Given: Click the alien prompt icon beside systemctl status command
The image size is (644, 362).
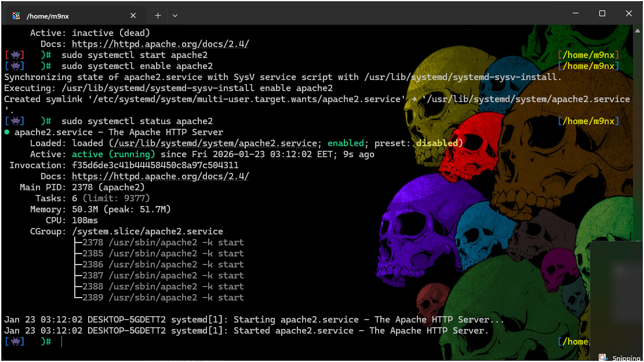Looking at the screenshot, I should [x=16, y=121].
